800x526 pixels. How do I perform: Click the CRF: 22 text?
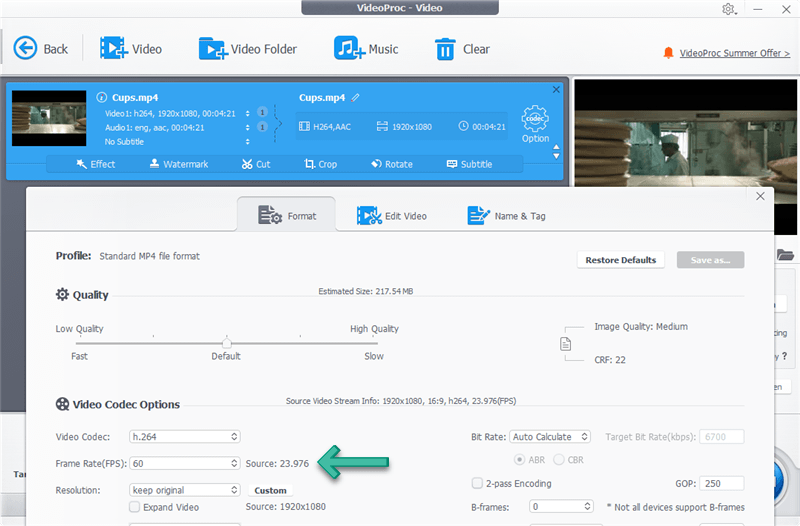[x=610, y=360]
